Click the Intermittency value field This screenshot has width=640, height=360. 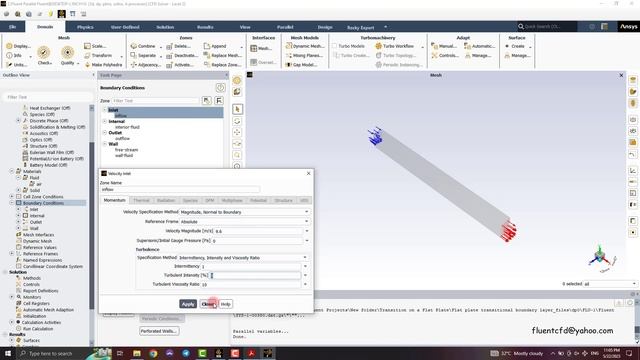point(251,266)
